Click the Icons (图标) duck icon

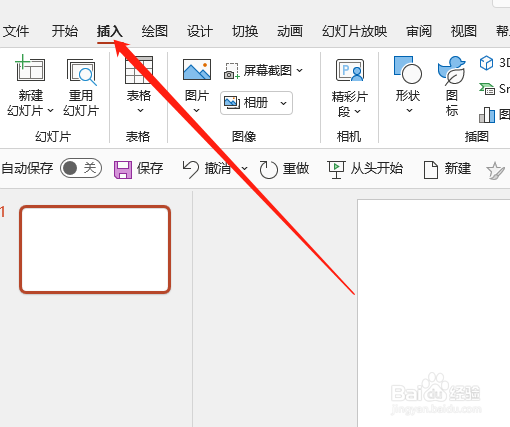point(452,71)
